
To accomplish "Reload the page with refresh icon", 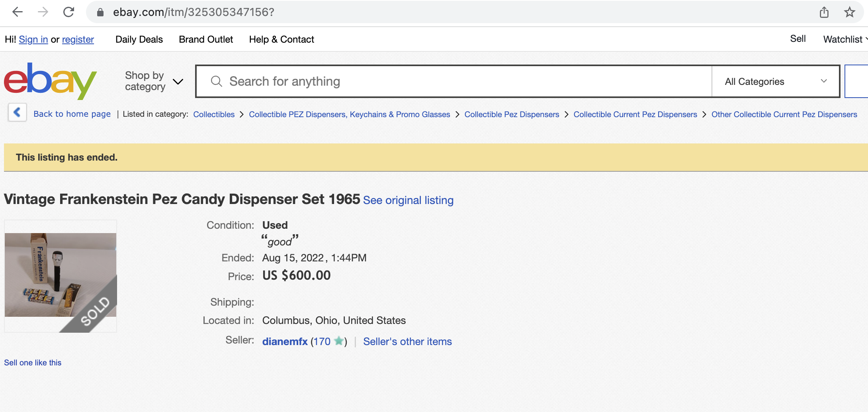I will tap(69, 12).
